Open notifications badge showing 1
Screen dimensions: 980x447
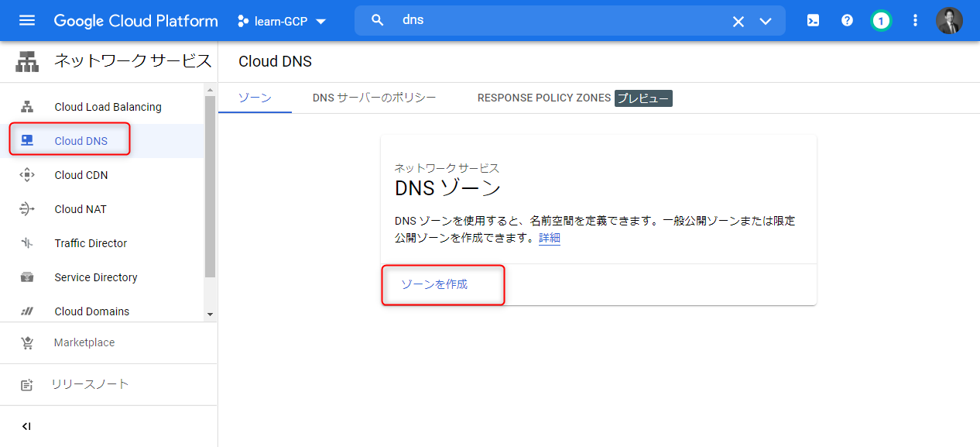click(x=880, y=21)
